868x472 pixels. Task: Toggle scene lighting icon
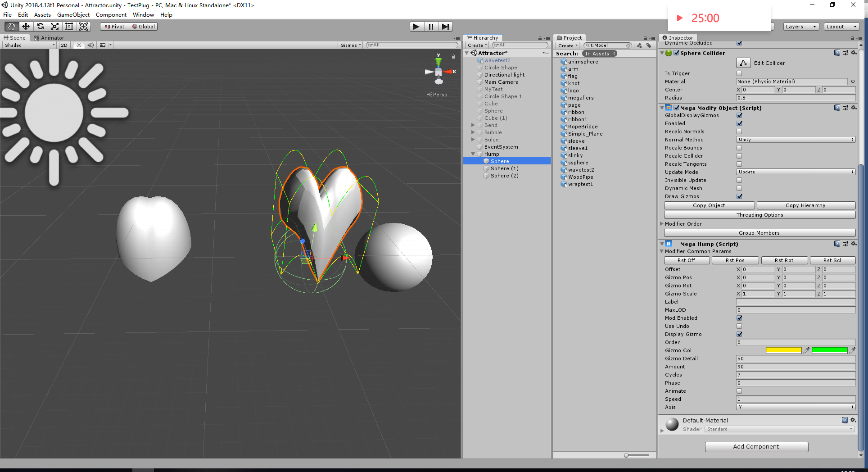79,45
